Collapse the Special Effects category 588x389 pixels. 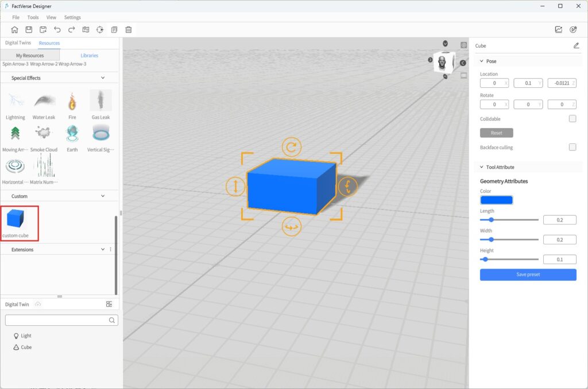(103, 78)
